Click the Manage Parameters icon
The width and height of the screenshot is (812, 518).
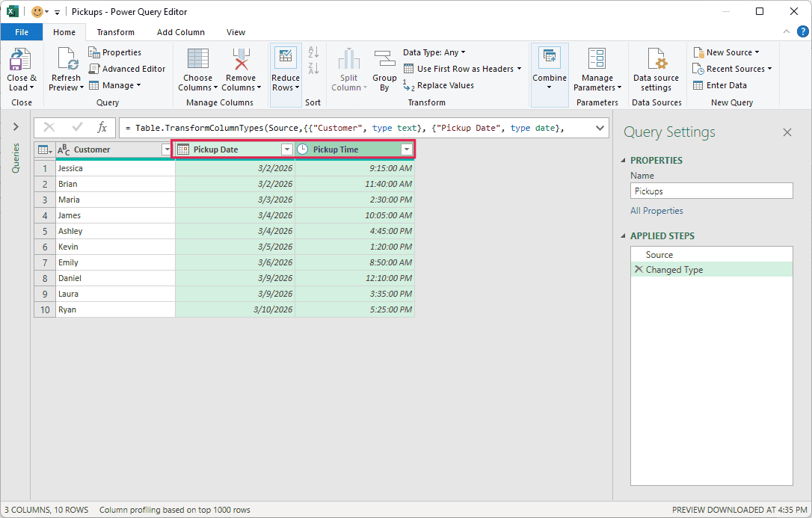pos(597,58)
